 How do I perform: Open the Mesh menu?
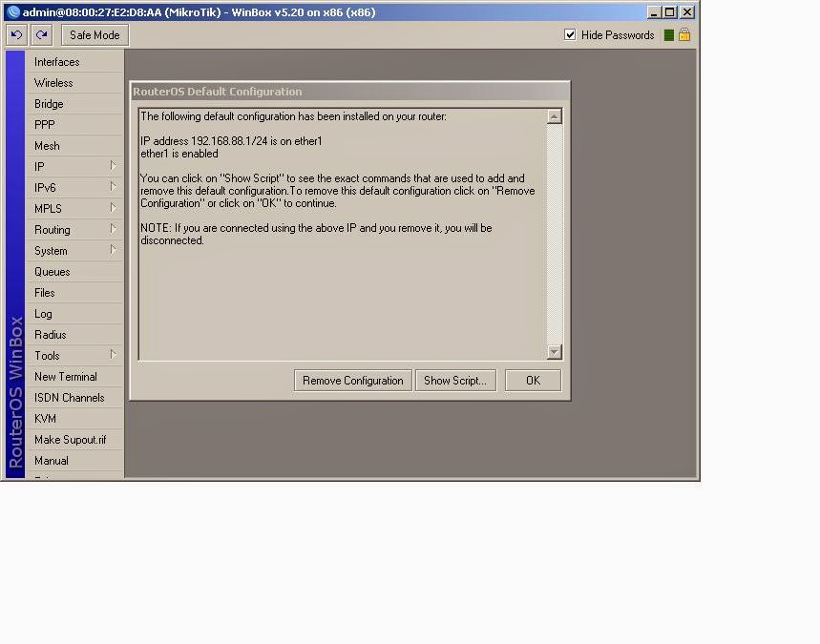[x=74, y=146]
